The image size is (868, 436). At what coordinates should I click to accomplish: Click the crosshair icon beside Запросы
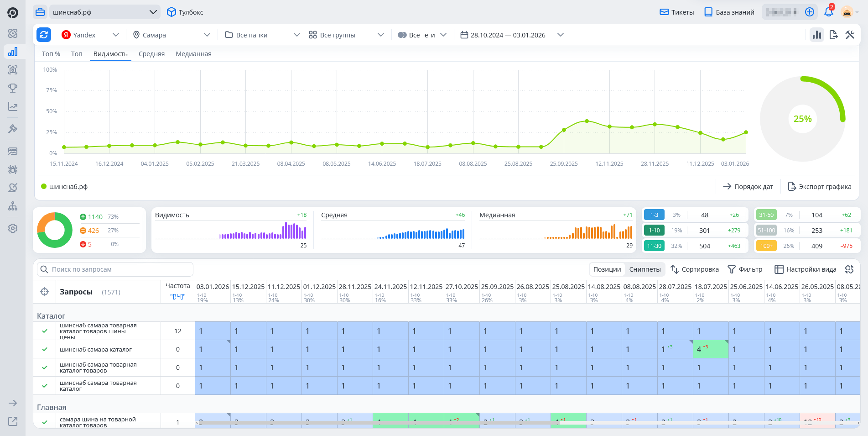coord(45,292)
